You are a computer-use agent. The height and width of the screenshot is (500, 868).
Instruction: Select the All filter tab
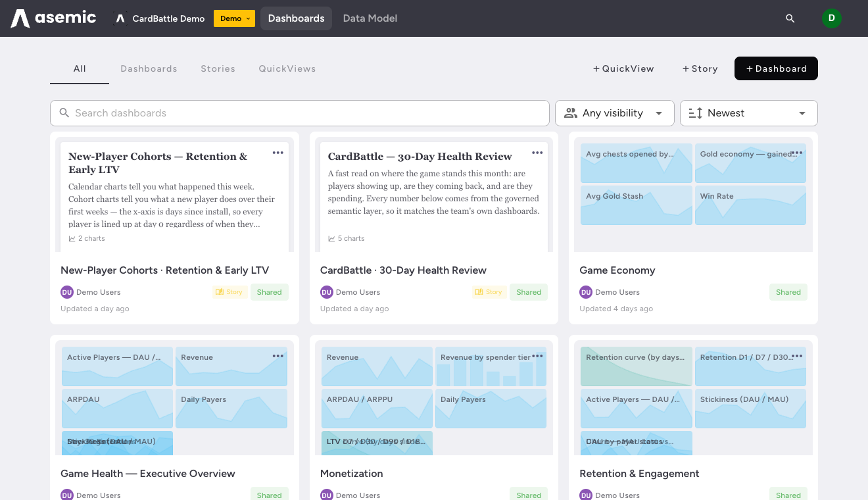coord(80,68)
